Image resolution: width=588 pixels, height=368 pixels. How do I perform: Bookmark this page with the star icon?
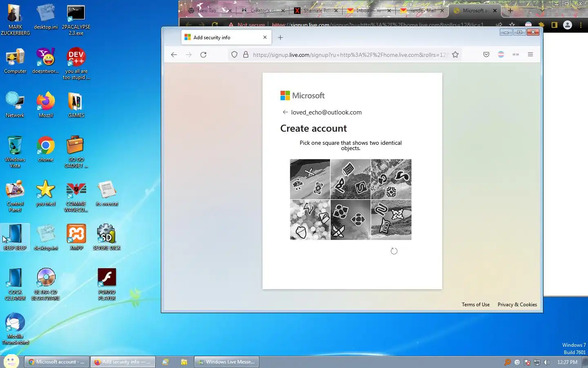tap(455, 54)
